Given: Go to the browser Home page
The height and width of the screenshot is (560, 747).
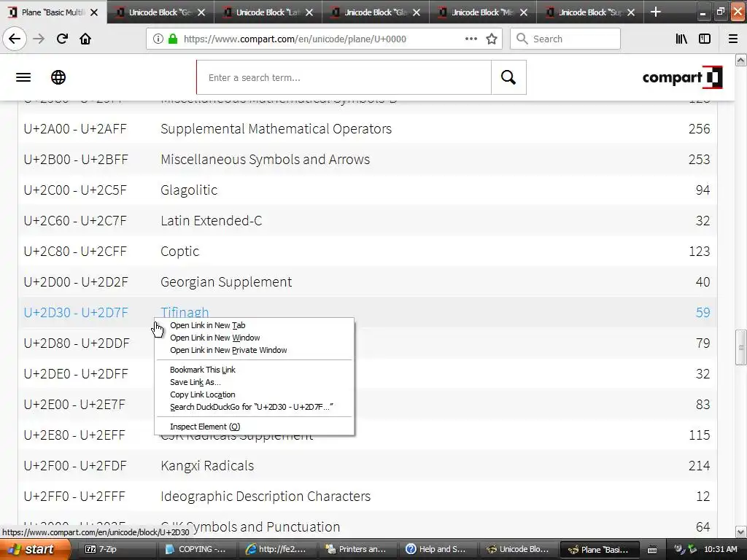Looking at the screenshot, I should pyautogui.click(x=85, y=39).
